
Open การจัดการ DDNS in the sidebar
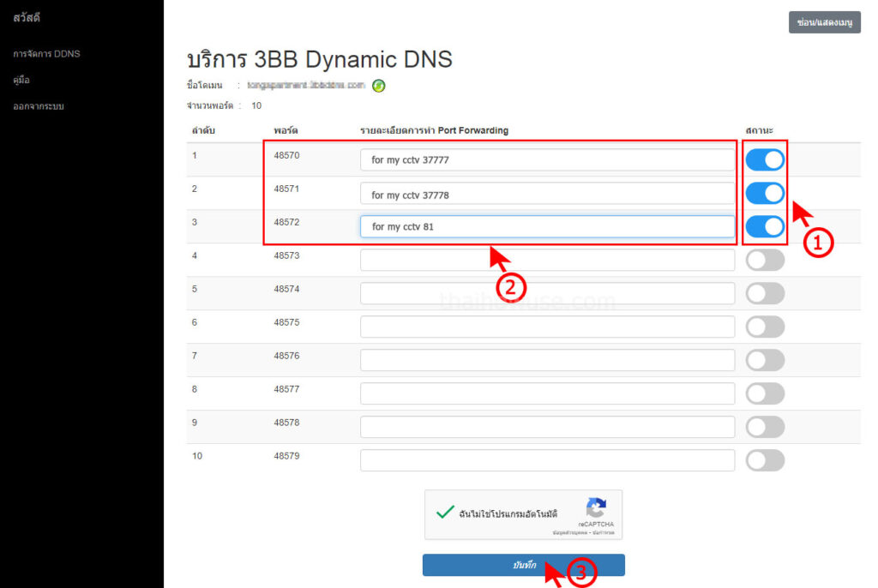pyautogui.click(x=46, y=54)
